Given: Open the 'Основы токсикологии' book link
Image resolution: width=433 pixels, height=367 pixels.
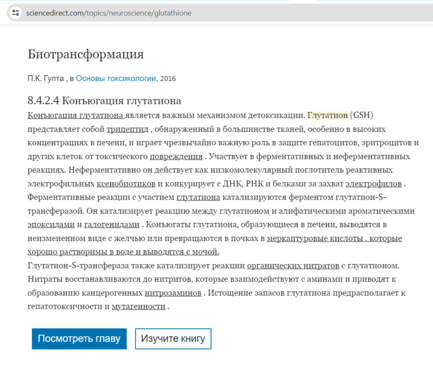Looking at the screenshot, I should point(116,78).
